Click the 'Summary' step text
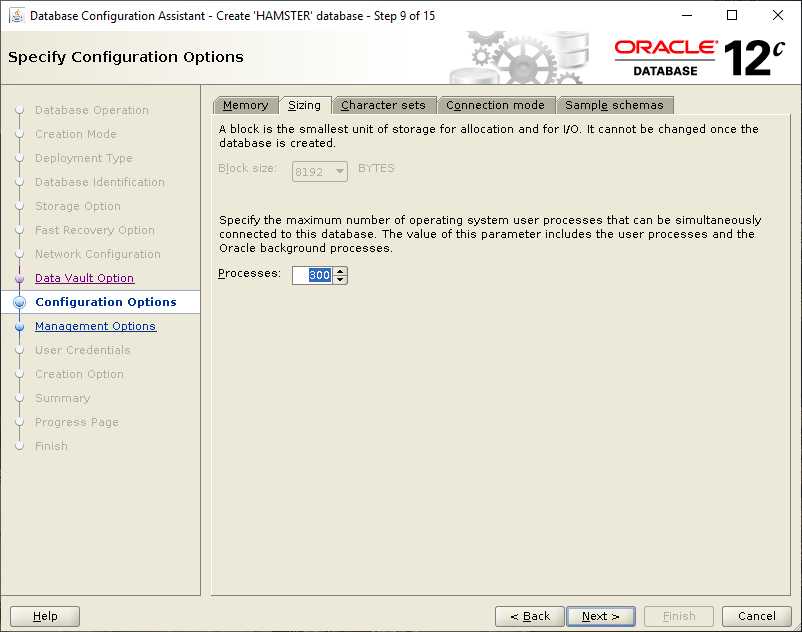This screenshot has height=632, width=802. [x=62, y=398]
